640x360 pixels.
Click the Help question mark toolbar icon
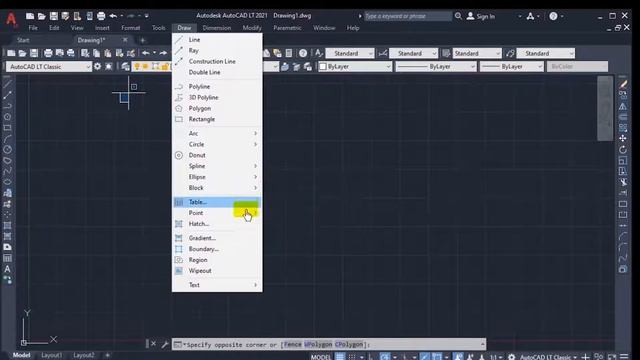303,53
